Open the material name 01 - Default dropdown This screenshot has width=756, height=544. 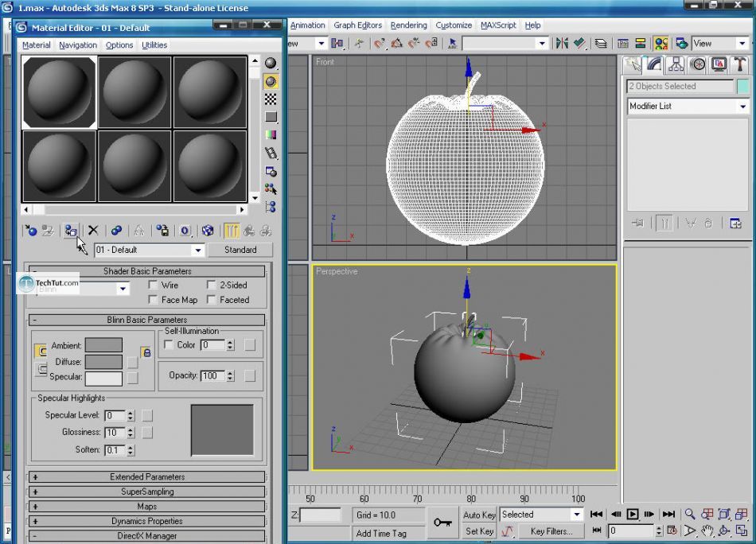[x=197, y=250]
